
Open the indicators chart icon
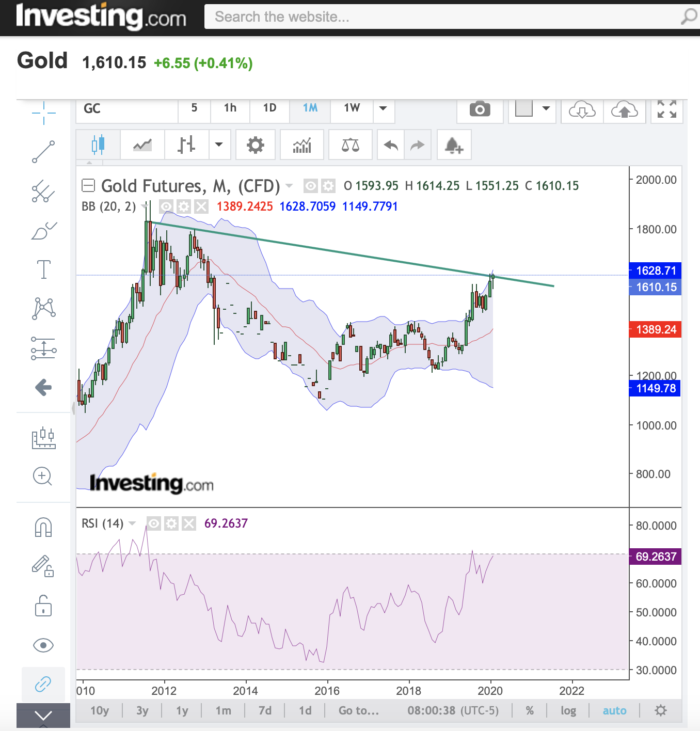(x=302, y=145)
